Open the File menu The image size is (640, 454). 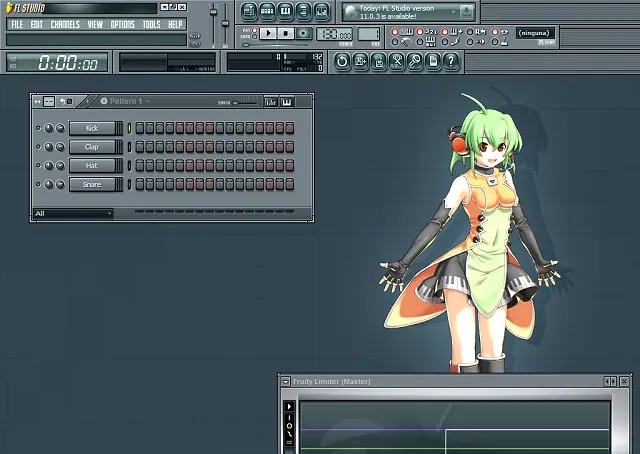17,24
